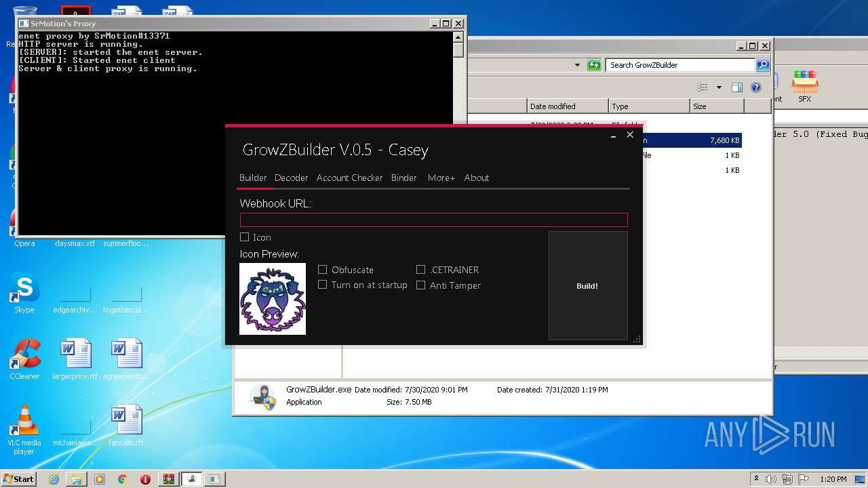The height and width of the screenshot is (488, 868).
Task: Enable the Anti Tamper checkbox
Action: 421,285
